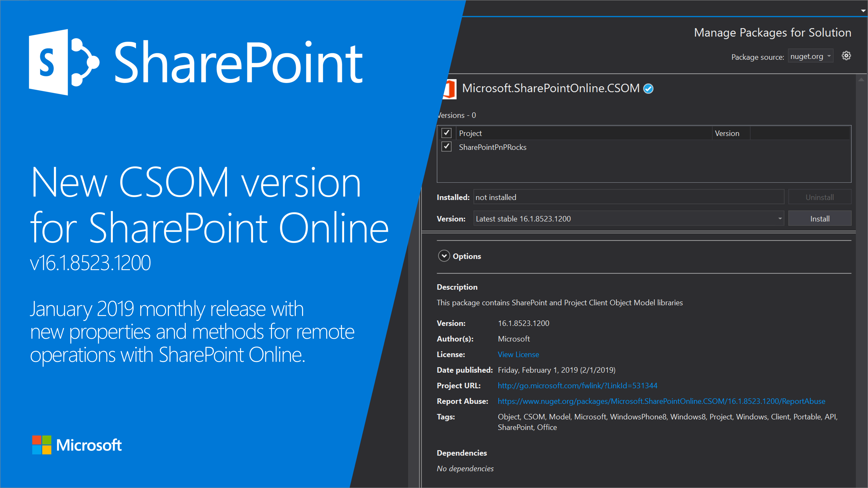
Task: Click the Installed status field
Action: 628,197
